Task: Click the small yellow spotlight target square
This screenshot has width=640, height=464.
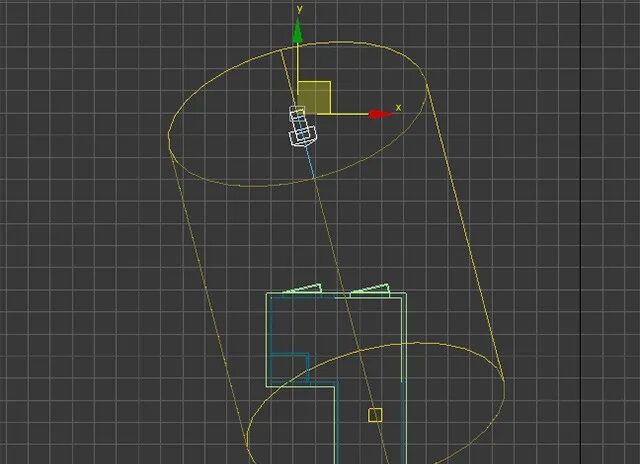Action: (x=375, y=415)
